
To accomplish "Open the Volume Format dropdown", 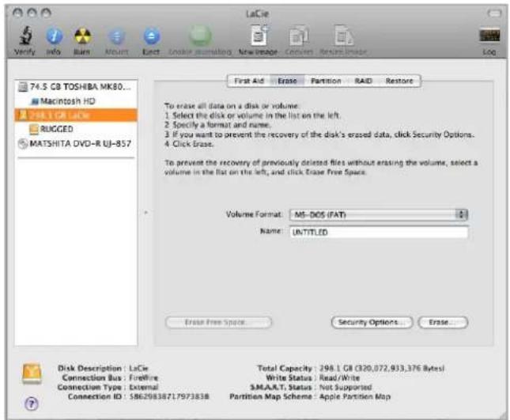I will point(379,214).
